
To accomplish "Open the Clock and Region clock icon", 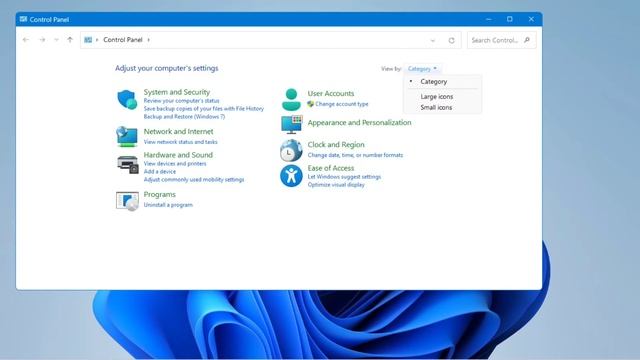I will click(x=291, y=150).
